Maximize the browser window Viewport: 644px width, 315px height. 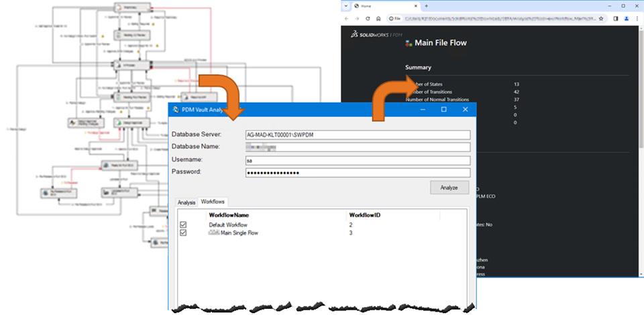[x=623, y=6]
